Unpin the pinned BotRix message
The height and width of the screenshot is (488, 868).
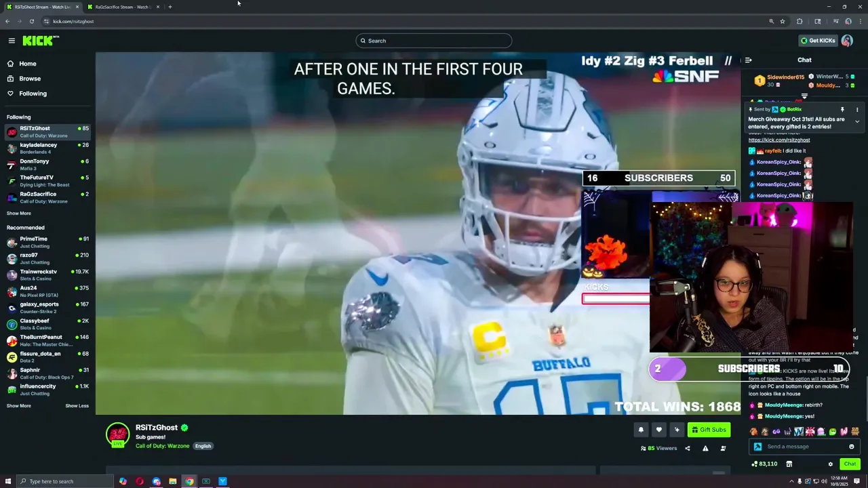(842, 109)
